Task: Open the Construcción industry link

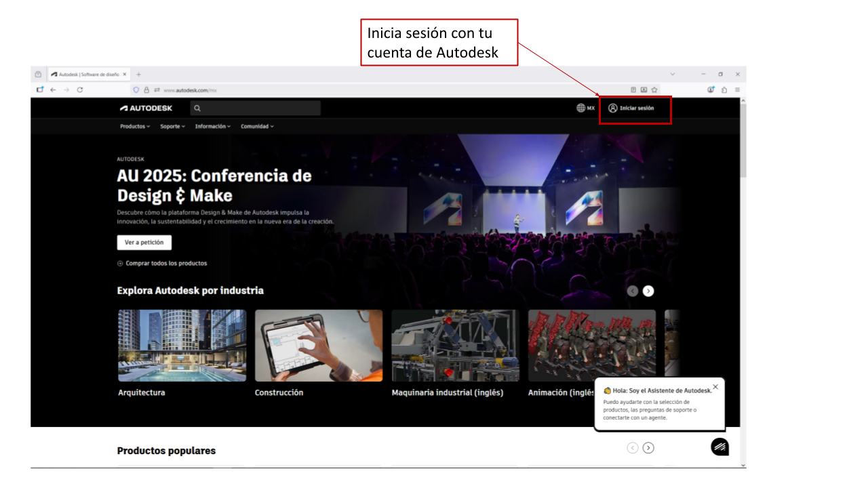Action: (x=279, y=393)
